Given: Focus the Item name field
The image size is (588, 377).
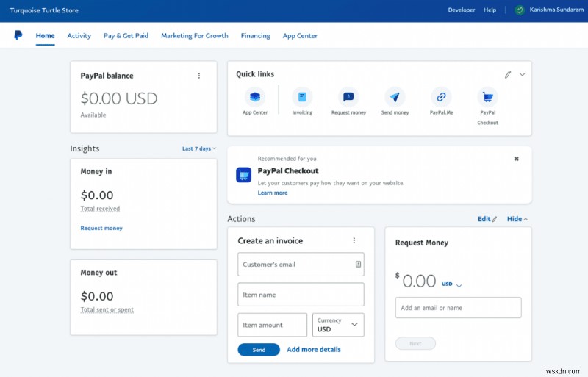Looking at the screenshot, I should click(x=301, y=295).
